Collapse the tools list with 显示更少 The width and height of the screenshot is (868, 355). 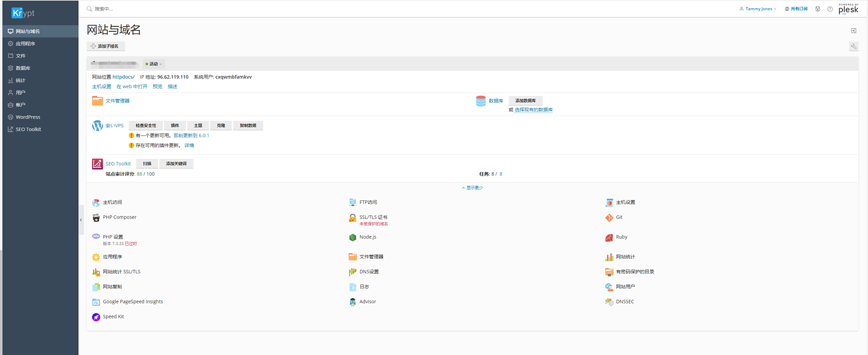[472, 188]
